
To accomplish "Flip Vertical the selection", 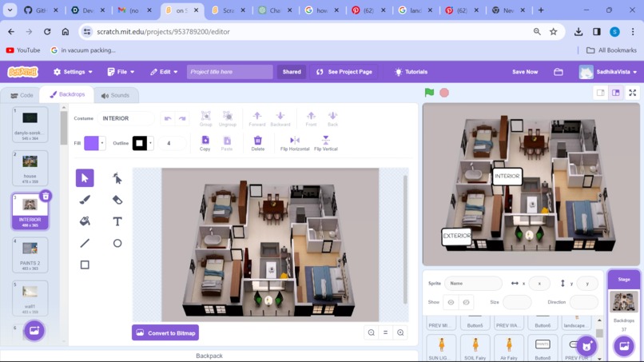I will (326, 143).
